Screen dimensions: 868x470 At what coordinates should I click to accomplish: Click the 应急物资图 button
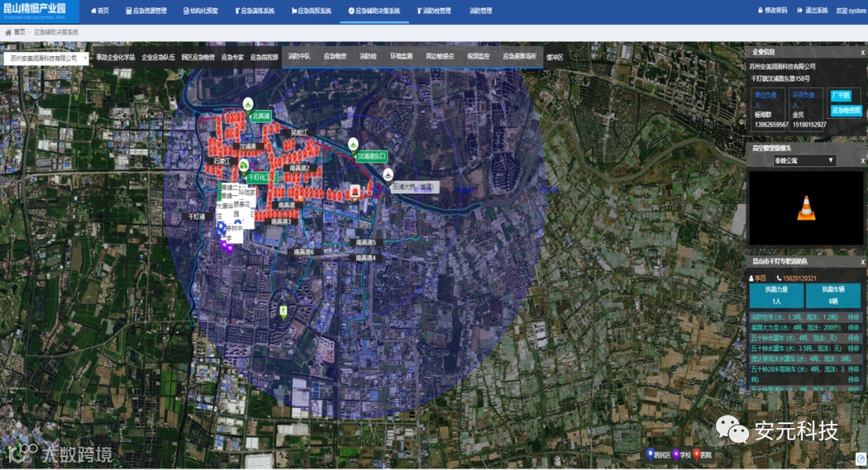845,110
